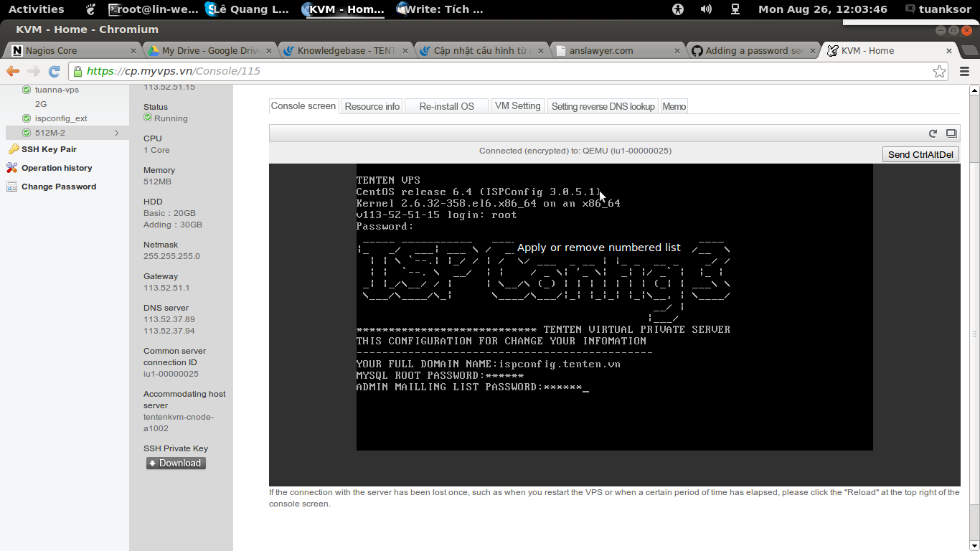Switch to the Write: Tích... window
980x551 pixels.
click(x=440, y=9)
